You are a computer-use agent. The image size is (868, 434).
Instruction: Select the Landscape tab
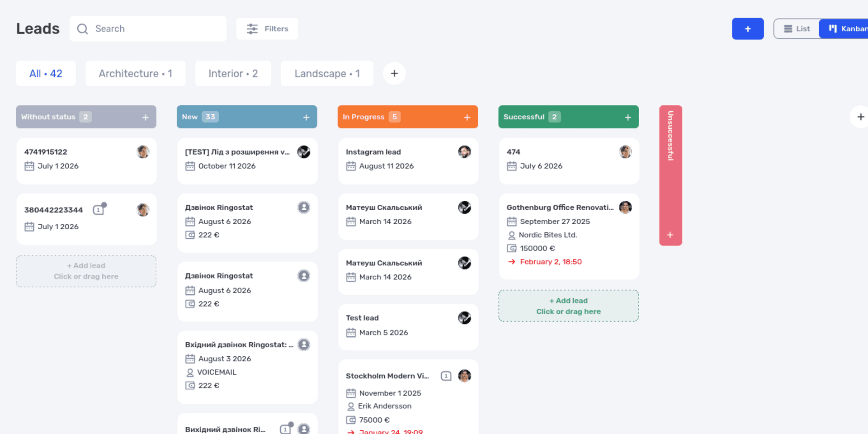coord(327,73)
